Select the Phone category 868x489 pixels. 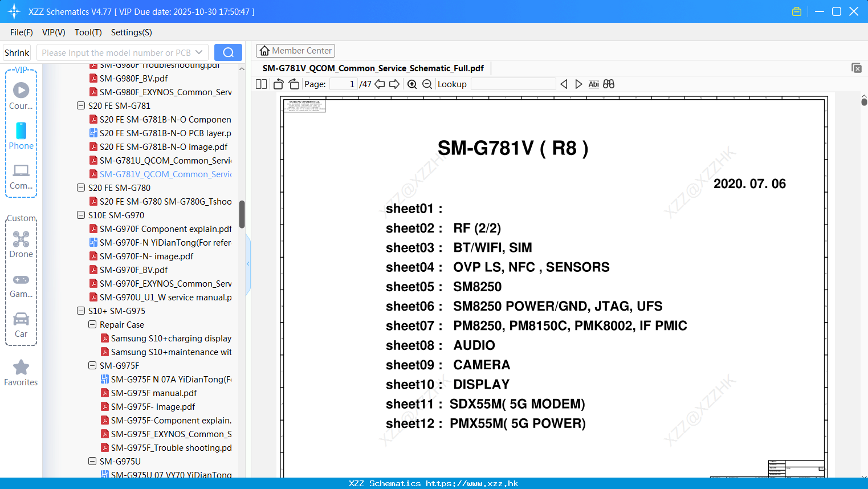click(x=21, y=136)
